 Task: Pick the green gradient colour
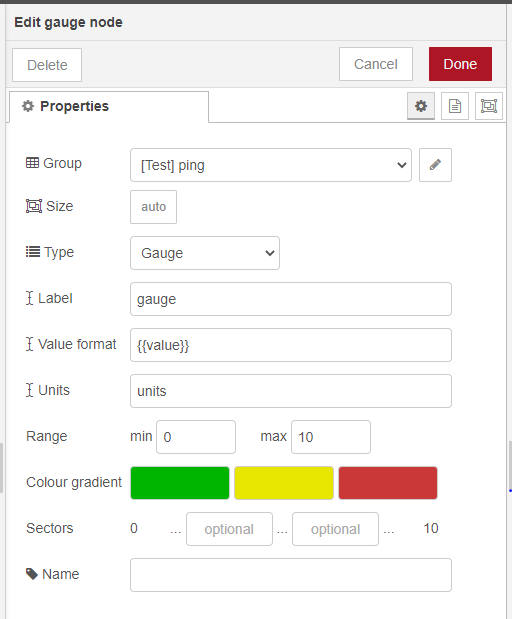click(x=180, y=483)
